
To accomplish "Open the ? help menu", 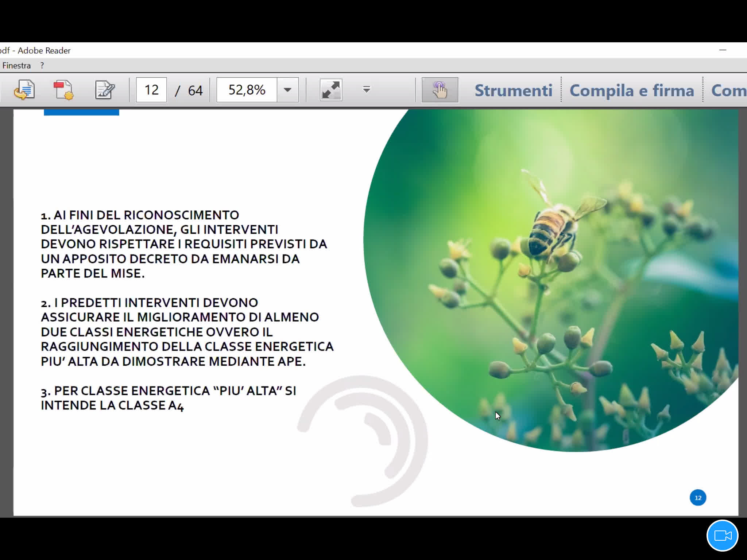I will 42,66.
